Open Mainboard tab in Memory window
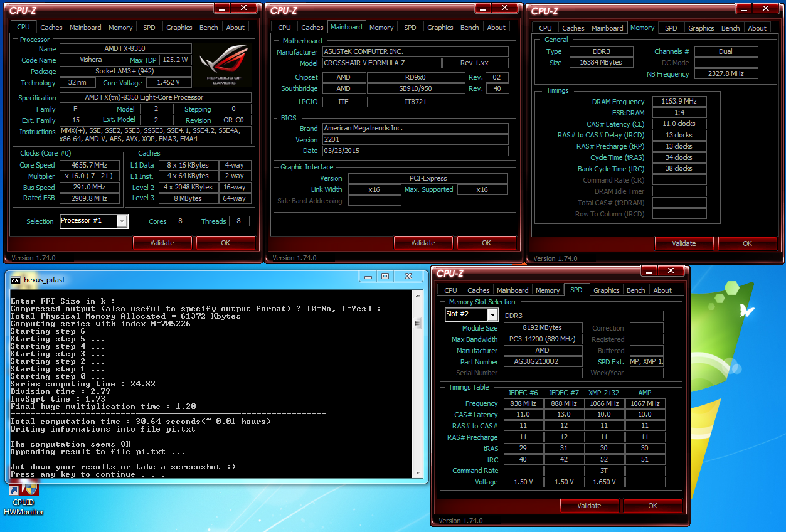786x532 pixels. coord(608,28)
